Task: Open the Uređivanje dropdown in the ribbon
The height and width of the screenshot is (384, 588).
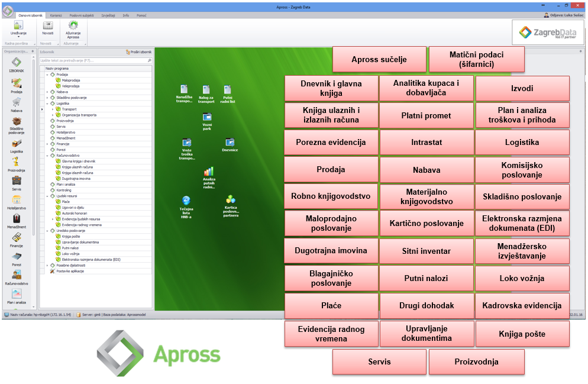Action: point(18,28)
